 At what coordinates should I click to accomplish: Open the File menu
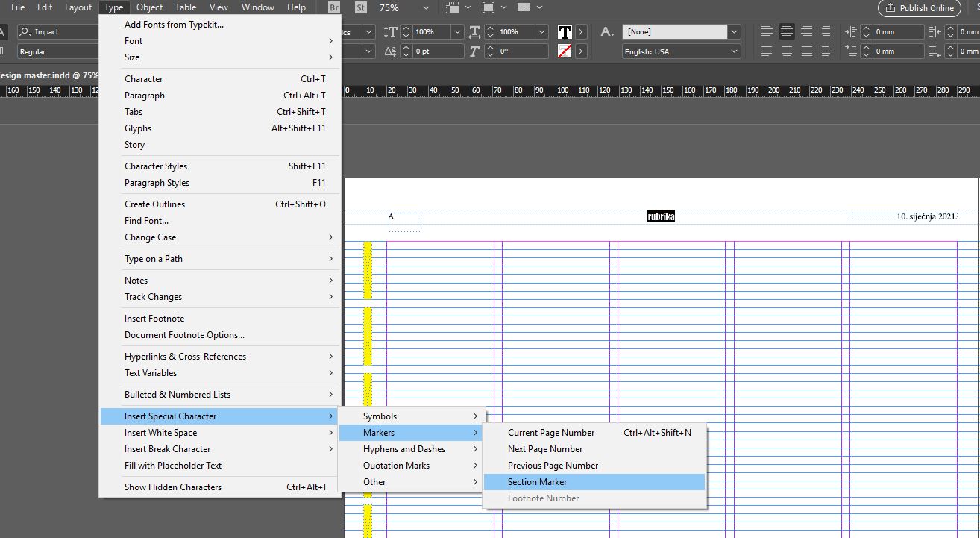[x=18, y=7]
